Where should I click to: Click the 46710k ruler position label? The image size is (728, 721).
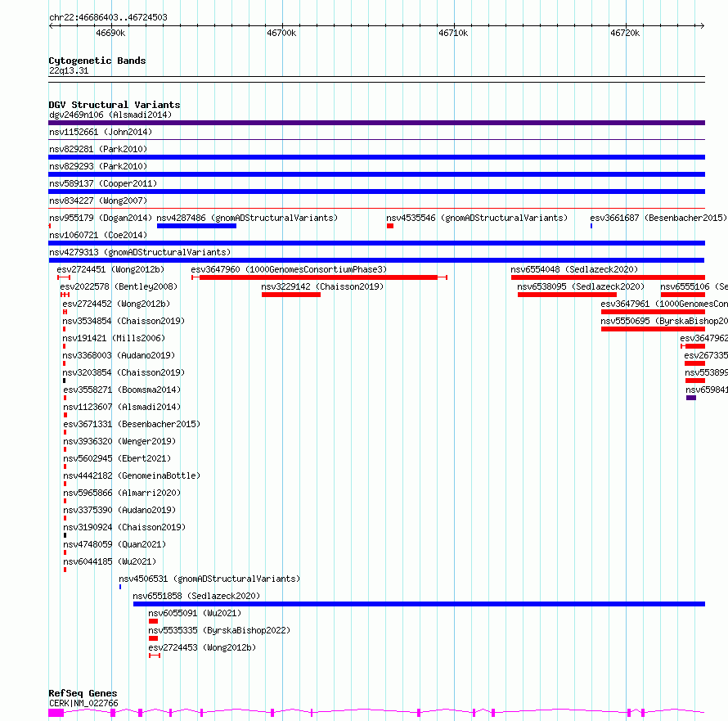click(x=453, y=33)
